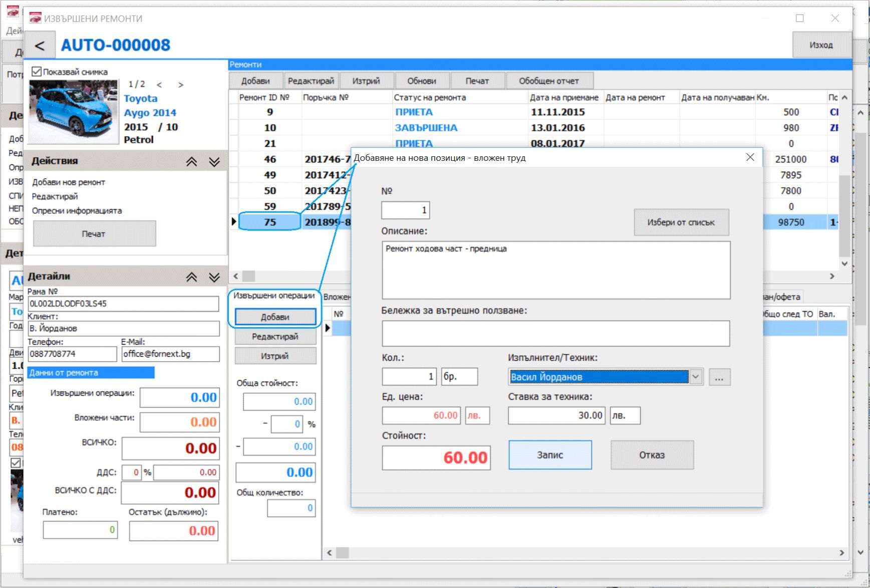Collapse Действия panel with double up chevron
This screenshot has height=588, width=870.
pos(191,161)
